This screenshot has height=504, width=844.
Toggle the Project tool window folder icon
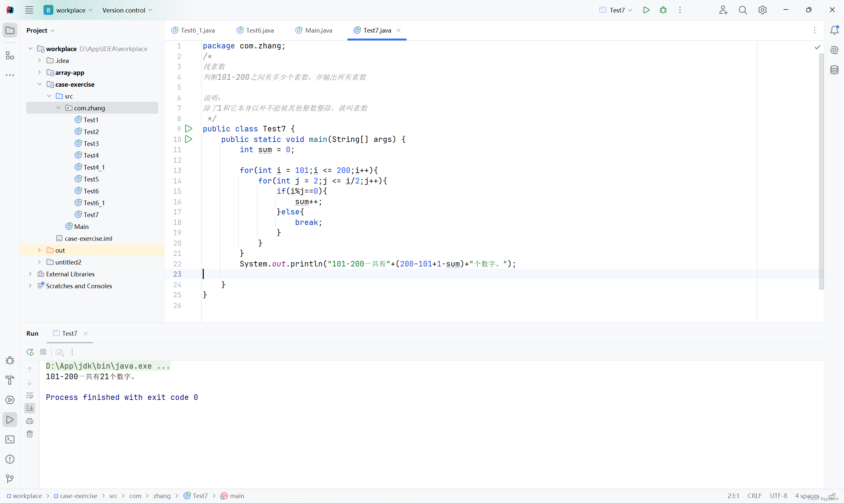(10, 30)
